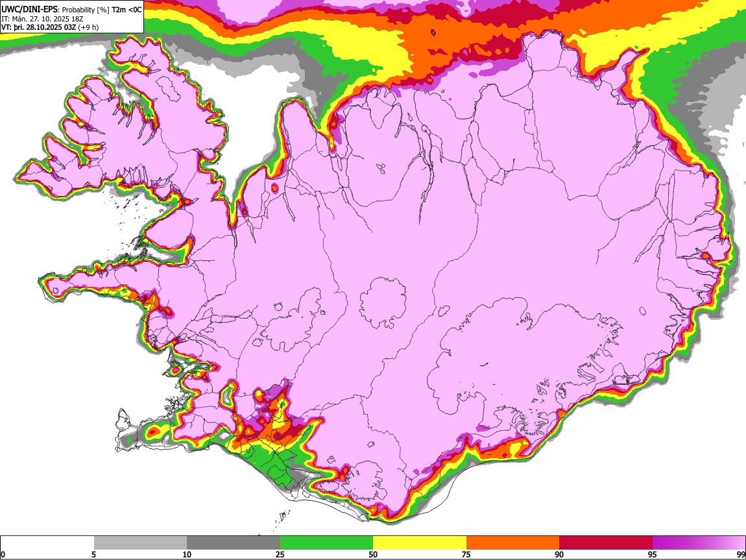Click the legend value 0

[3, 554]
